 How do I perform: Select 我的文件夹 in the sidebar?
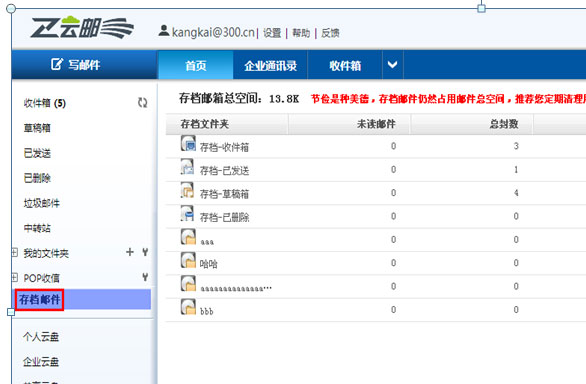(46, 253)
